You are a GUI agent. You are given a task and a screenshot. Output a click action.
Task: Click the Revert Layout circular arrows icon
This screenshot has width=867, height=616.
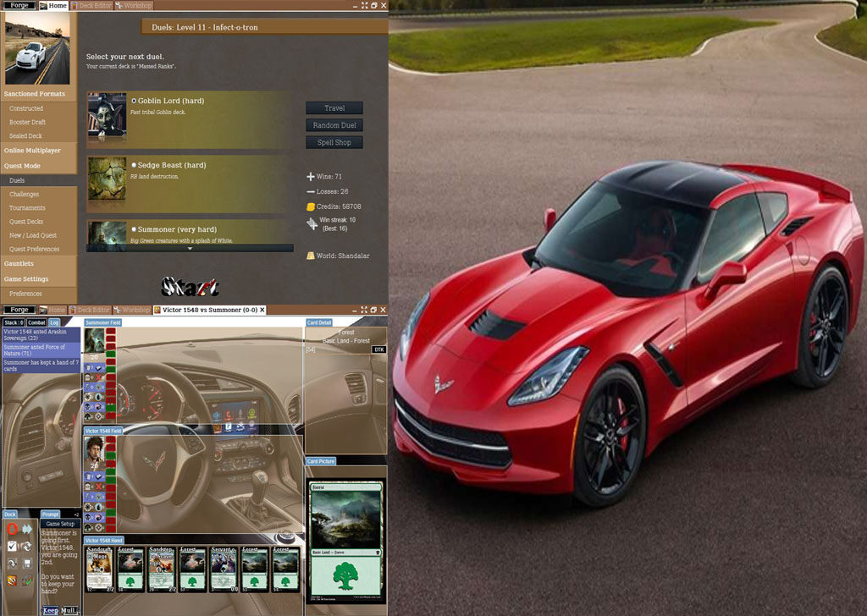(28, 546)
